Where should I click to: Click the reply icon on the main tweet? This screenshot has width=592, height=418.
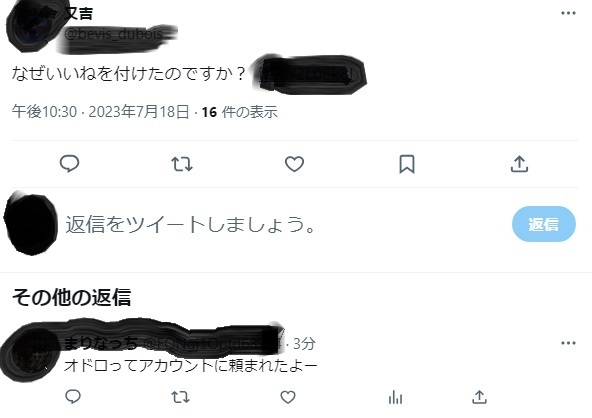point(69,164)
